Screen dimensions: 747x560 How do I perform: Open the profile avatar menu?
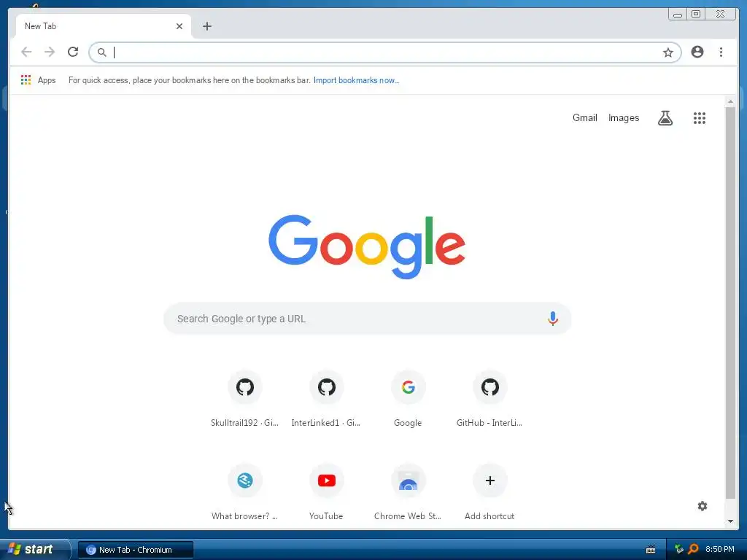pos(697,52)
